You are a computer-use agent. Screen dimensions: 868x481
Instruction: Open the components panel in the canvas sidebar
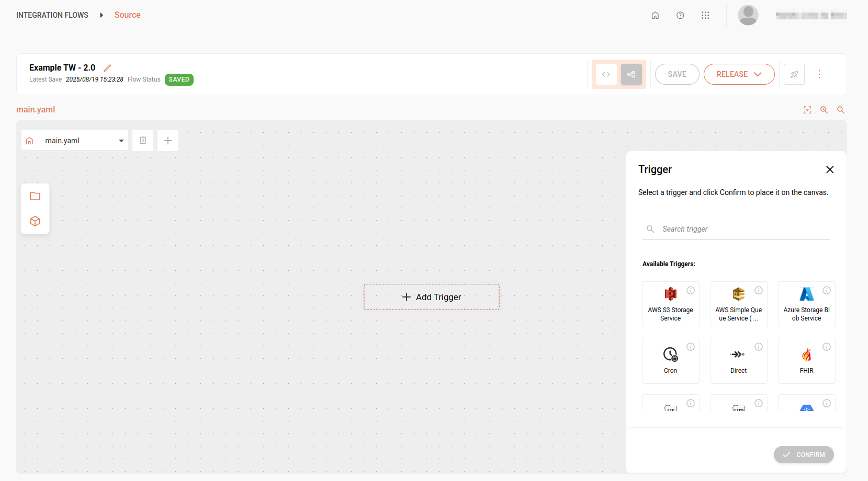pos(35,221)
